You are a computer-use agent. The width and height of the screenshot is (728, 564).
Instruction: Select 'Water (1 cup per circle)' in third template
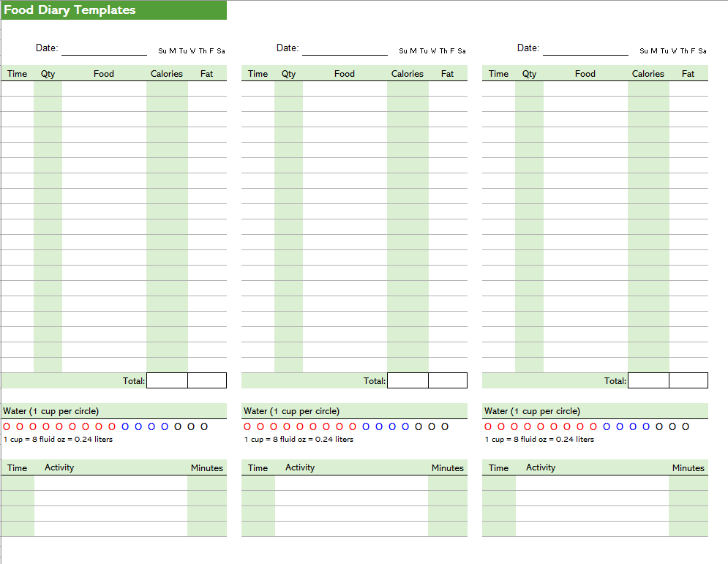coord(533,411)
